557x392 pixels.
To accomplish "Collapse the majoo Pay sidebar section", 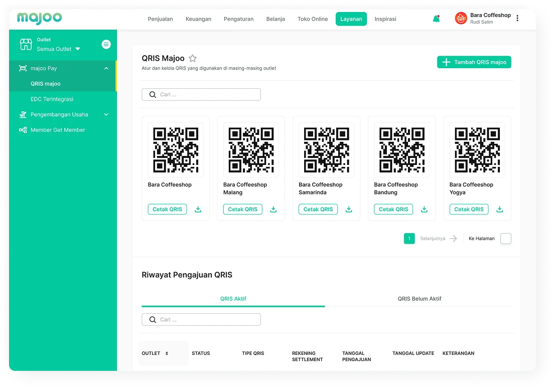I will [x=106, y=68].
